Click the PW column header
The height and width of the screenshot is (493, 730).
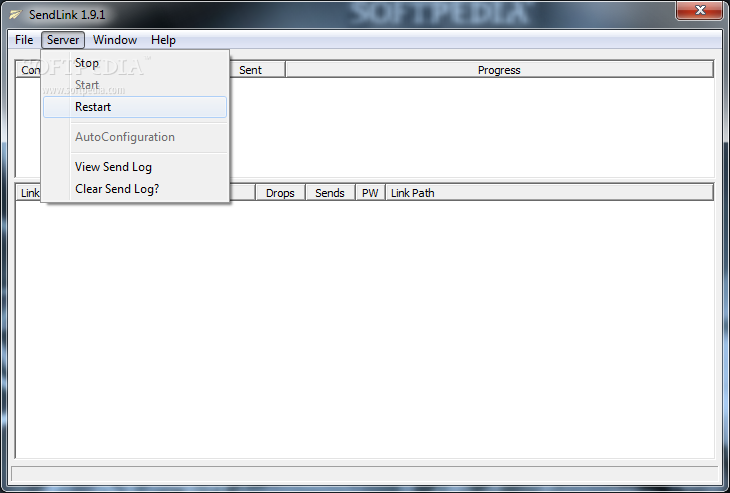click(370, 193)
